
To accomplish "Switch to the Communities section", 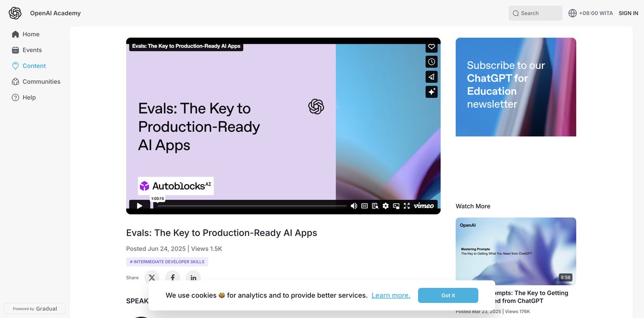I will 41,81.
